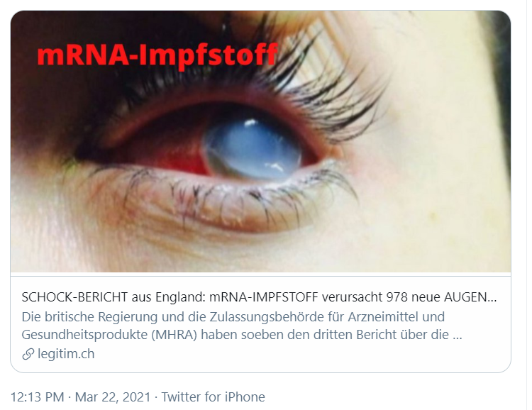Image resolution: width=532 pixels, height=410 pixels.
Task: Click the Gesundheitsprodukte (MHRA) description line
Action: click(242, 335)
